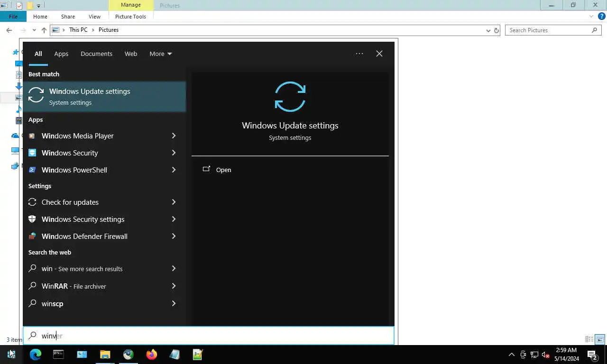Switch Explorer to large thumbnails view icon
Image resolution: width=607 pixels, height=364 pixels.
pyautogui.click(x=600, y=339)
